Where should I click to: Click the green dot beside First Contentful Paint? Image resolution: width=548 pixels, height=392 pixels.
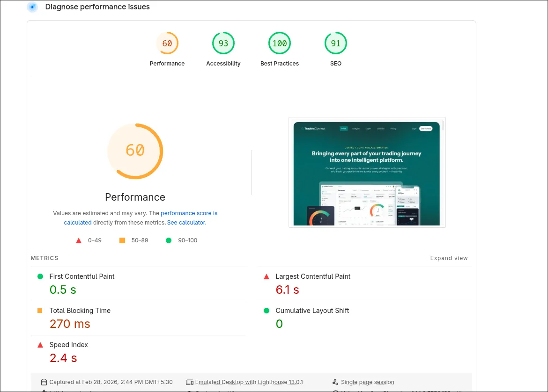pyautogui.click(x=41, y=276)
